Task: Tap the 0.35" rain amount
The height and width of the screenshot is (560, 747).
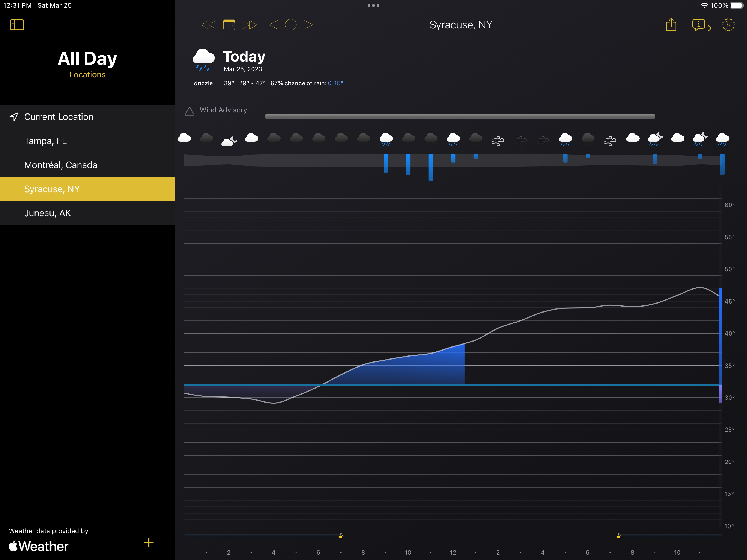Action: click(x=335, y=83)
